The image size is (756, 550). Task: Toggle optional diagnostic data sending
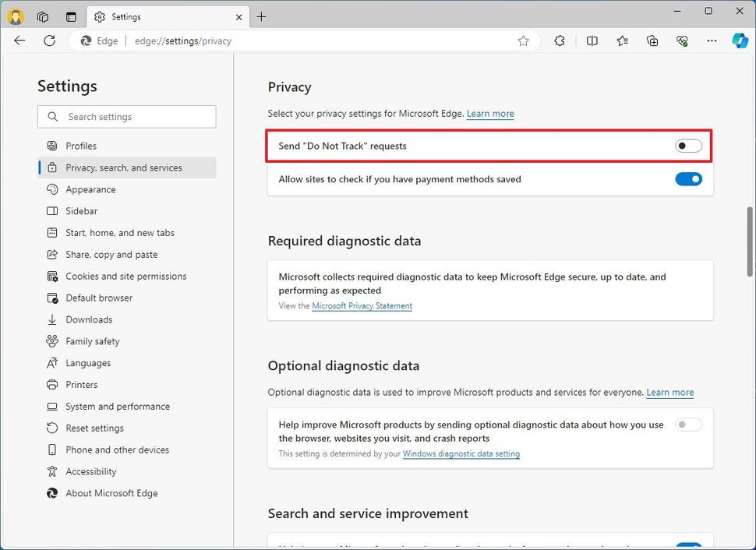click(688, 424)
